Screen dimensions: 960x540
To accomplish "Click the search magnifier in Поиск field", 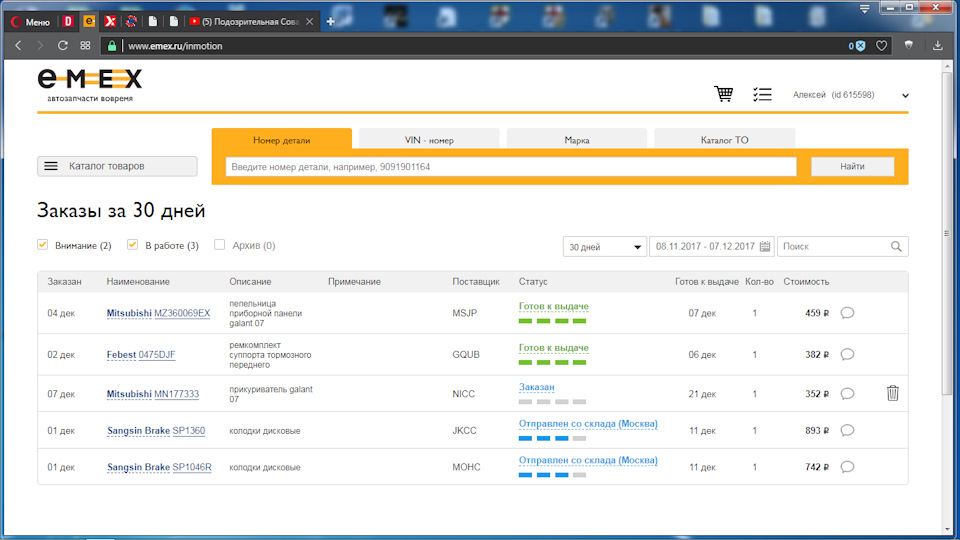I will click(896, 247).
